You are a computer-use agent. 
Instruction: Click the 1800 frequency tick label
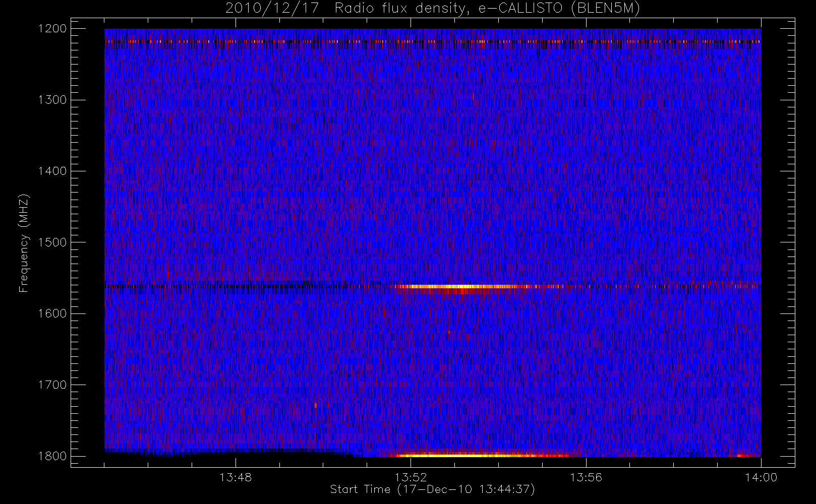(x=52, y=456)
